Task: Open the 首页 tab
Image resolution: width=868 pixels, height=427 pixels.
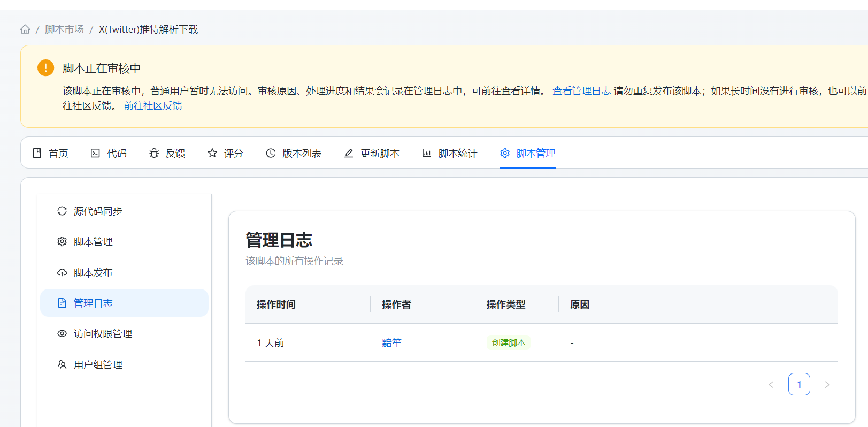Action: (51, 154)
